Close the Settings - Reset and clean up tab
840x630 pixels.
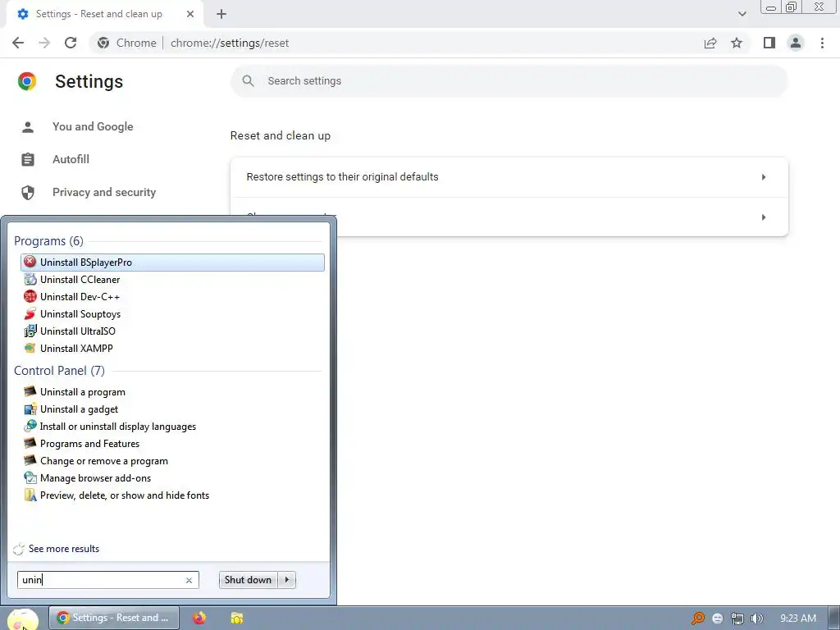coord(190,15)
